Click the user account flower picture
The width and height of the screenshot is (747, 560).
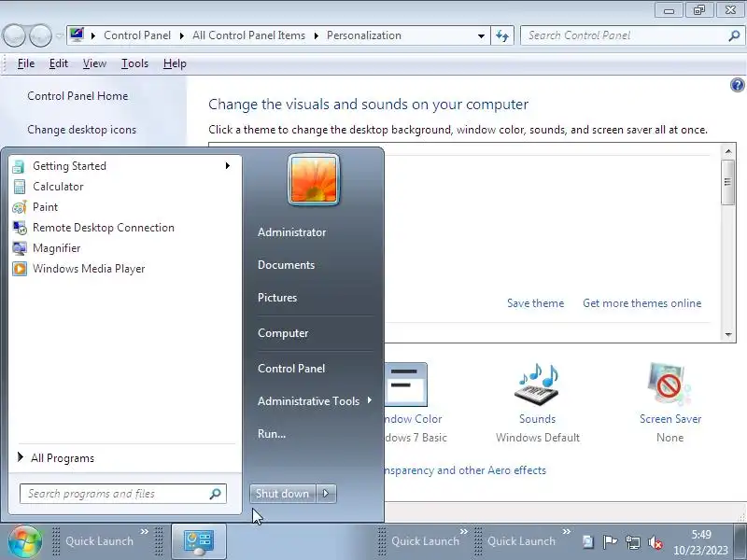(x=314, y=179)
